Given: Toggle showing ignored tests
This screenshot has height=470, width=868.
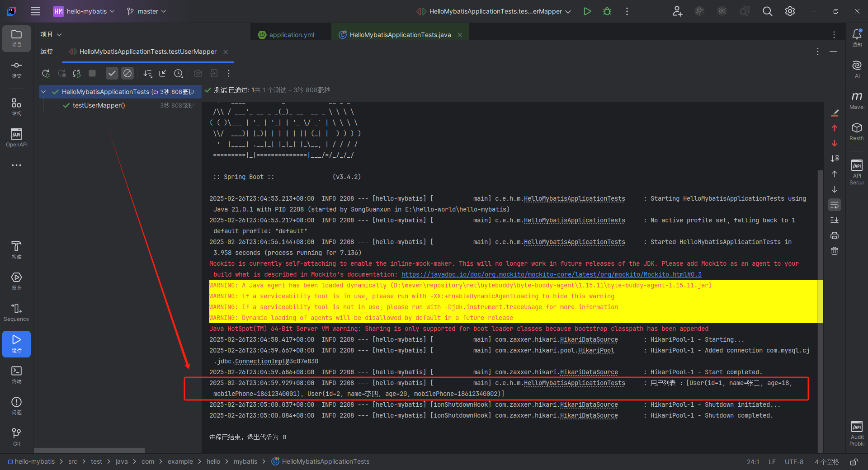Looking at the screenshot, I should click(x=127, y=73).
